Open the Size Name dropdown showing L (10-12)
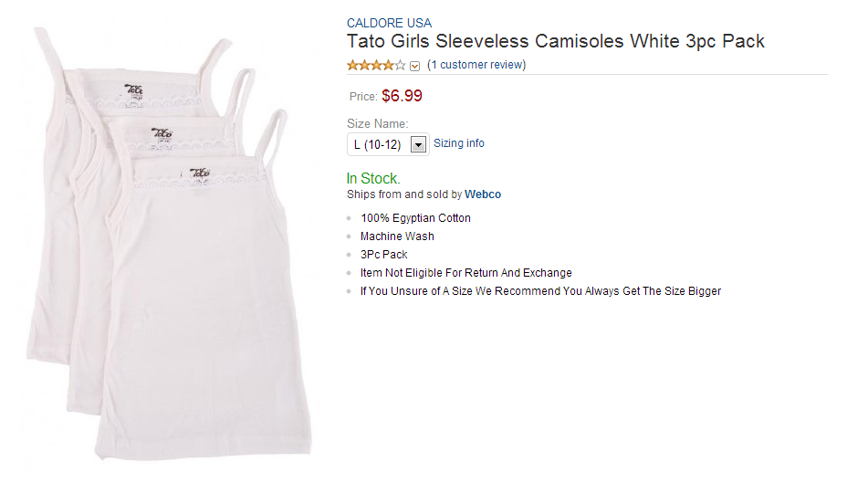This screenshot has width=868, height=483. click(x=388, y=144)
